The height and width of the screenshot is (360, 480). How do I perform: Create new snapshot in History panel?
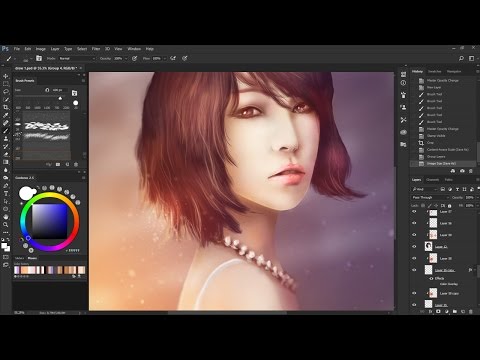pyautogui.click(x=462, y=171)
